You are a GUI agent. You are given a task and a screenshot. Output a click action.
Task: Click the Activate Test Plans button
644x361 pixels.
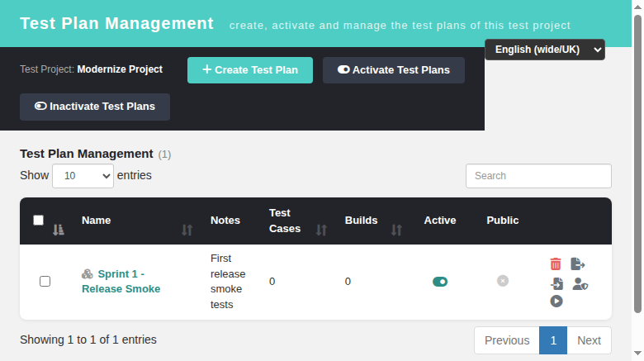394,70
